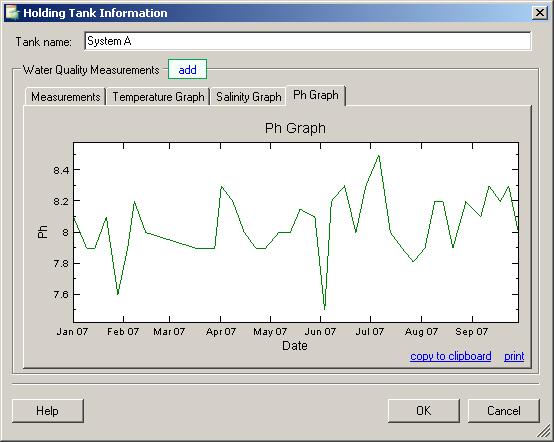Click the lowest Ph dip near Jun 07
Image resolution: width=554 pixels, height=442 pixels.
325,309
